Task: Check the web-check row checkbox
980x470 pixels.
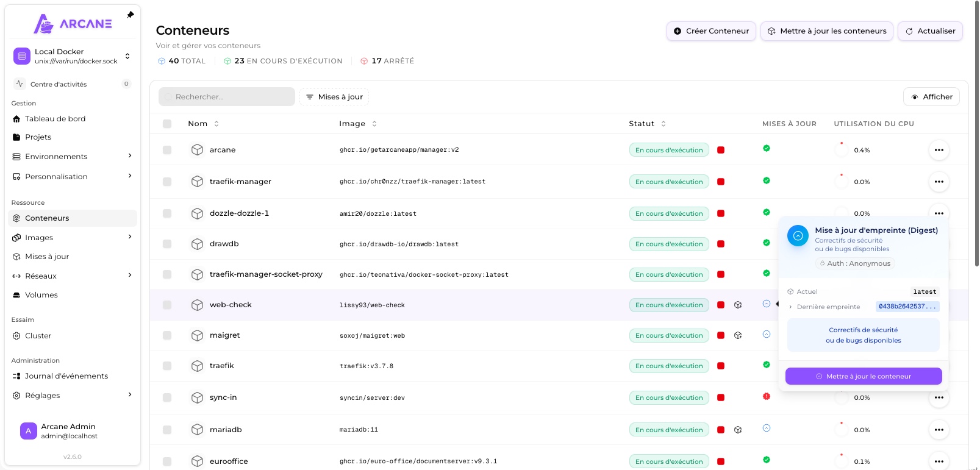Action: pyautogui.click(x=167, y=305)
